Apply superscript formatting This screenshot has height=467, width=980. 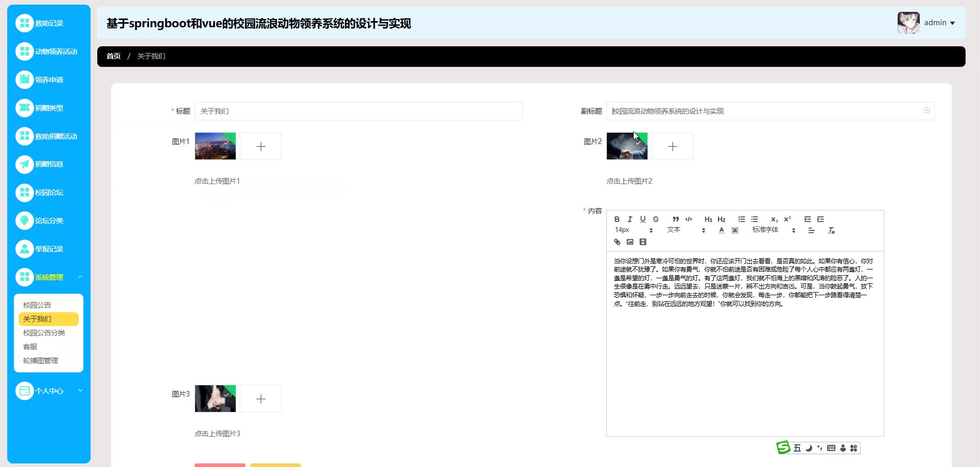point(787,219)
